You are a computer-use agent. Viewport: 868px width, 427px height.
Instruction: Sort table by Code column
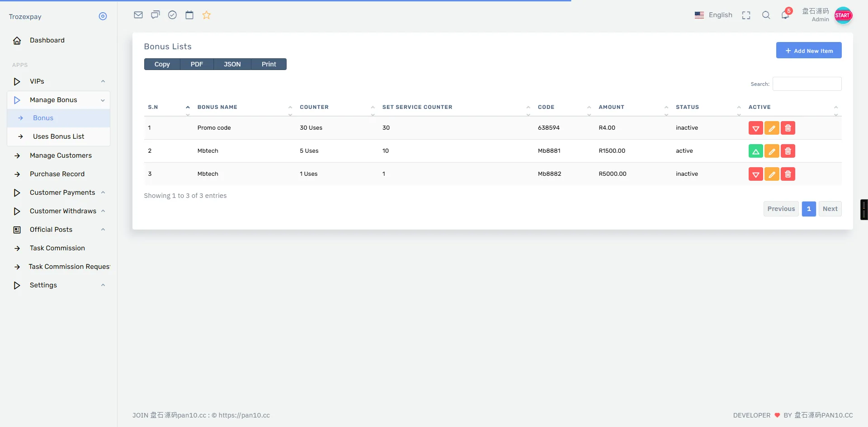pos(564,108)
